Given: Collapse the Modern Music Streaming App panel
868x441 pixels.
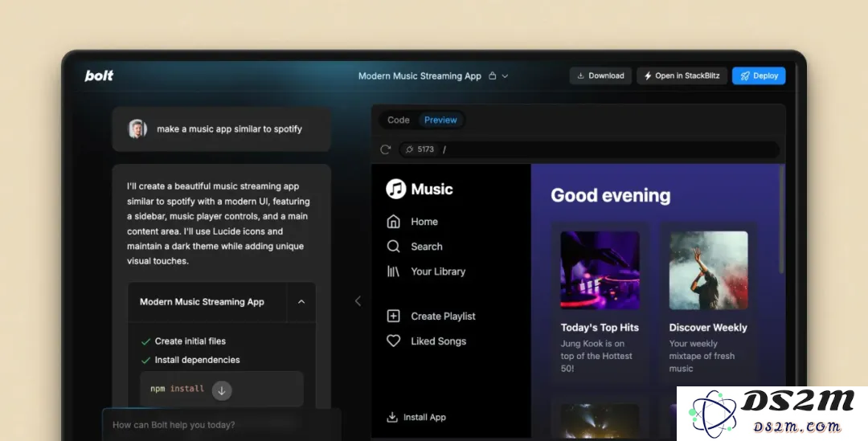Looking at the screenshot, I should pos(301,302).
